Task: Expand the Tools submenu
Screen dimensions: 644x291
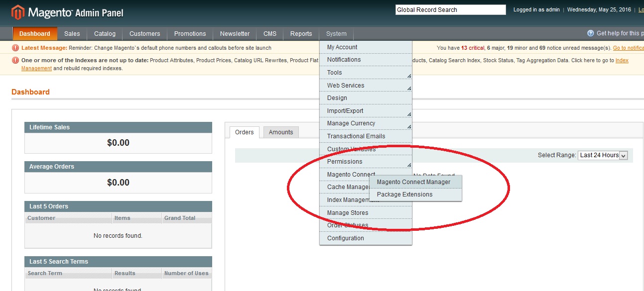Action: (x=366, y=73)
